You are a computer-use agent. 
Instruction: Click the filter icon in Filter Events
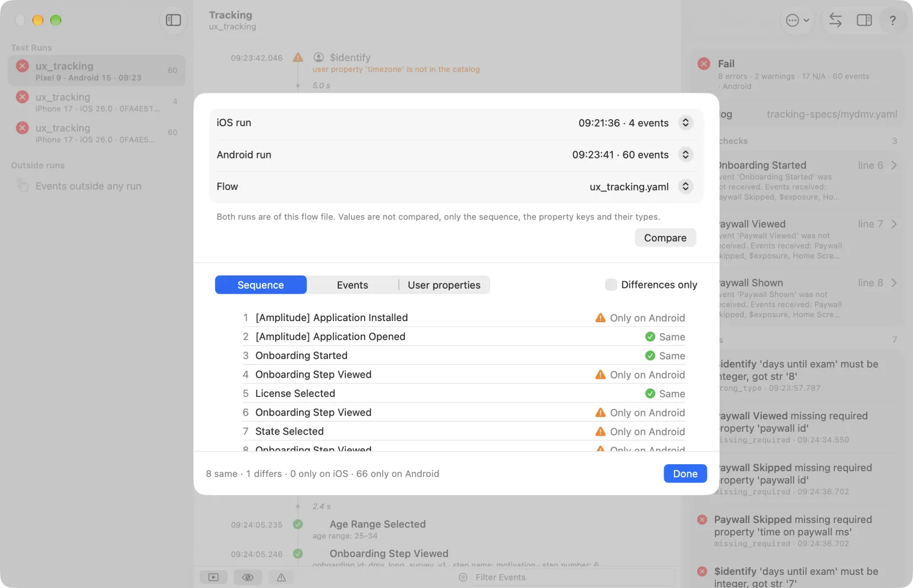[463, 577]
